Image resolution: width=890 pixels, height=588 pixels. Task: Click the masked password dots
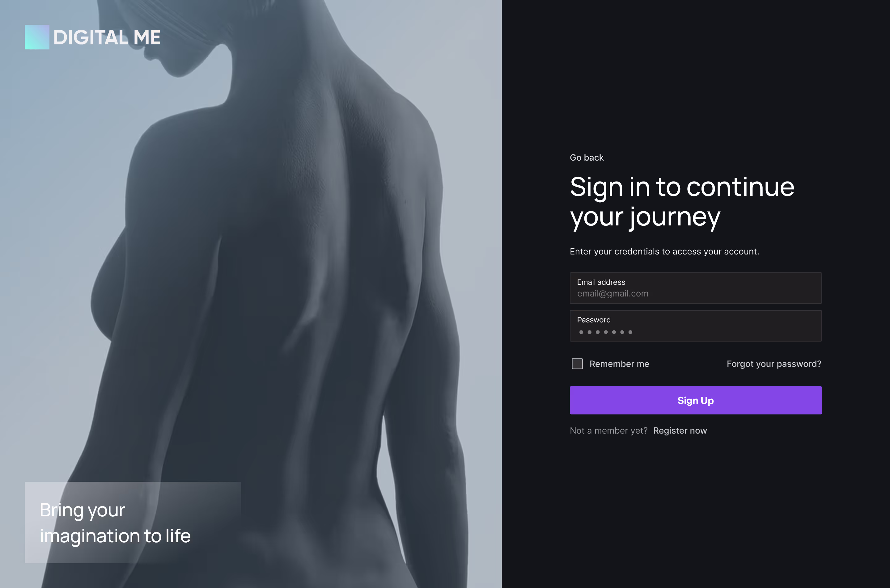point(606,332)
